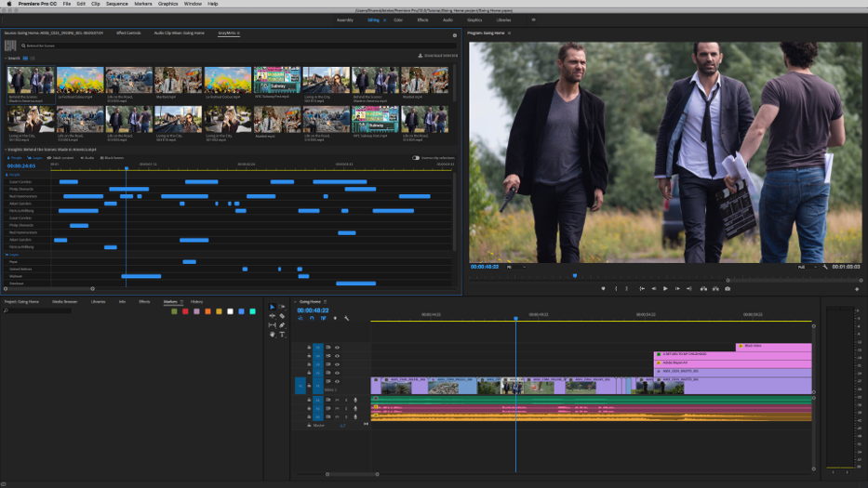Open the workspace overflow chevron menu
This screenshot has height=488, width=868.
[x=533, y=20]
